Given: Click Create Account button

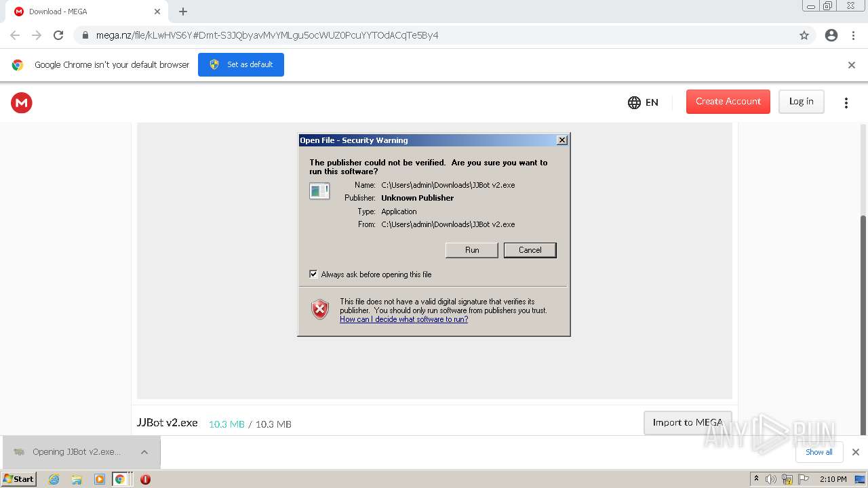Looking at the screenshot, I should pyautogui.click(x=728, y=102).
